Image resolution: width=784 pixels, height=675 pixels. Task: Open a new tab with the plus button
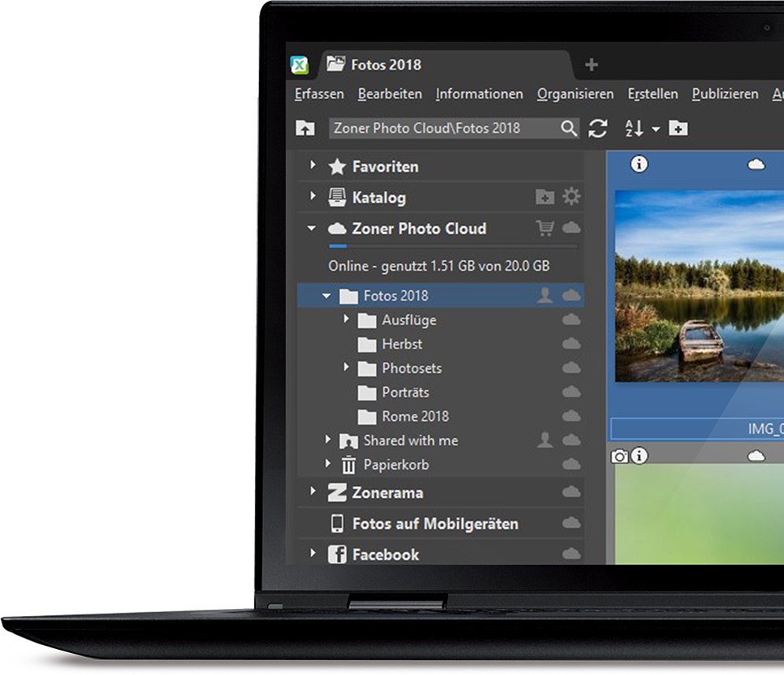click(591, 65)
